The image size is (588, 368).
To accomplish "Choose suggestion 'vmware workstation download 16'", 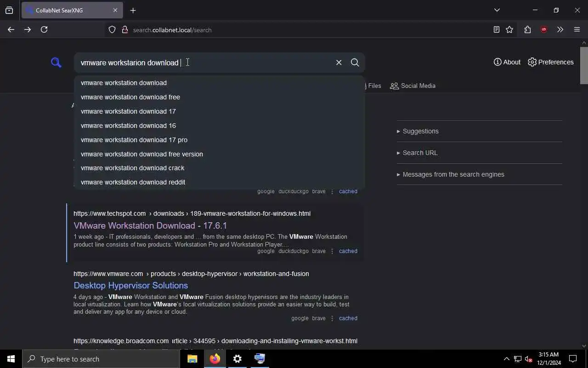I will click(x=219, y=126).
